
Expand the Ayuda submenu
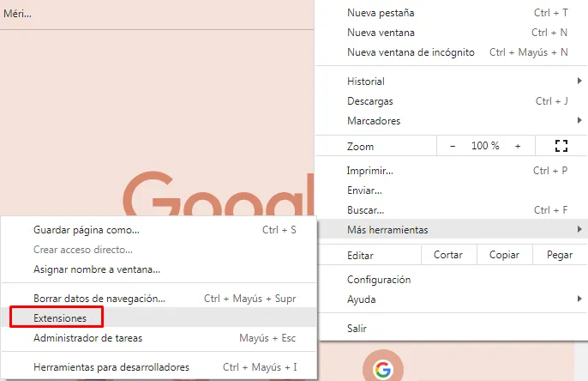(x=452, y=299)
